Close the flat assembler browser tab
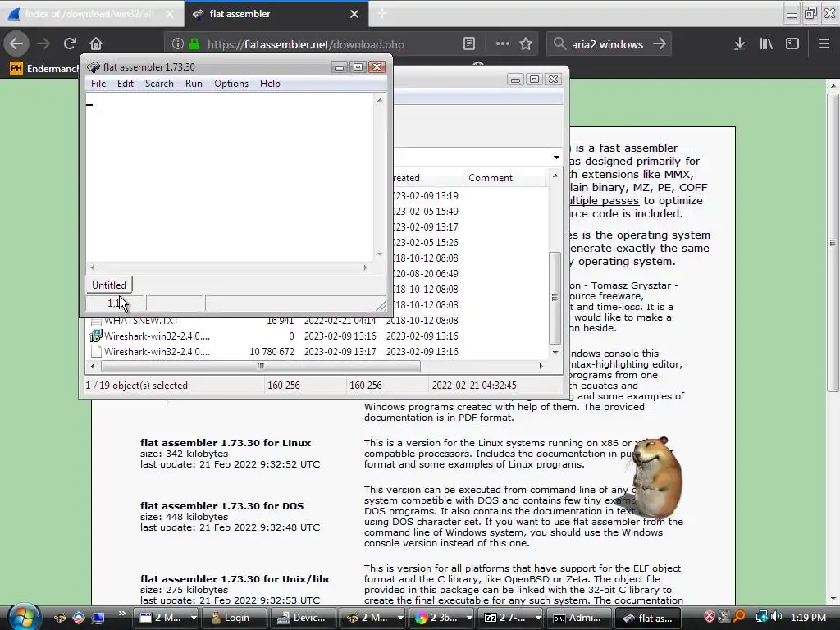This screenshot has width=840, height=630. pos(354,14)
